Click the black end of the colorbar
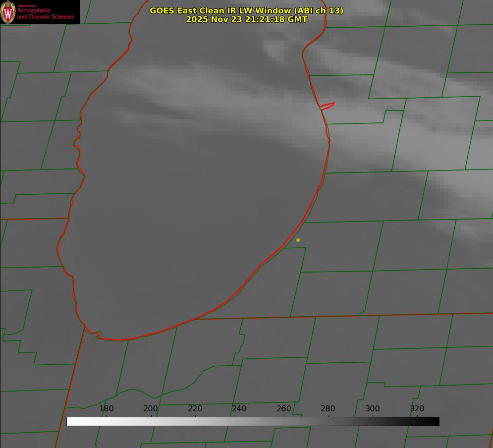 tap(436, 421)
